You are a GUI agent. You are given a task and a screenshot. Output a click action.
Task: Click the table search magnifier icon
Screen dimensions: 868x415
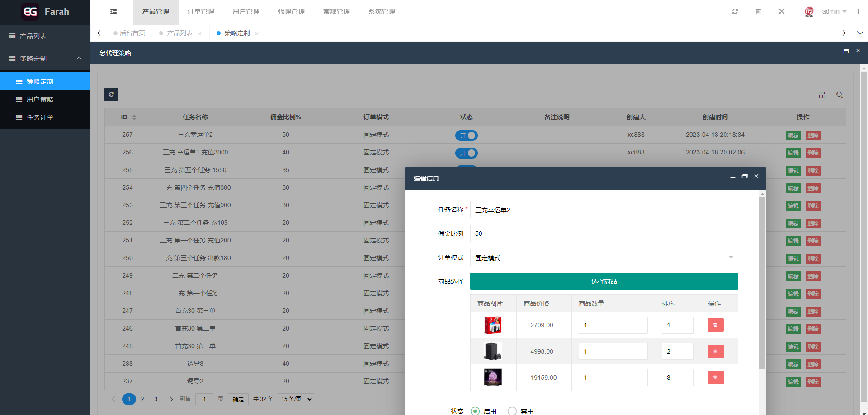[x=840, y=95]
